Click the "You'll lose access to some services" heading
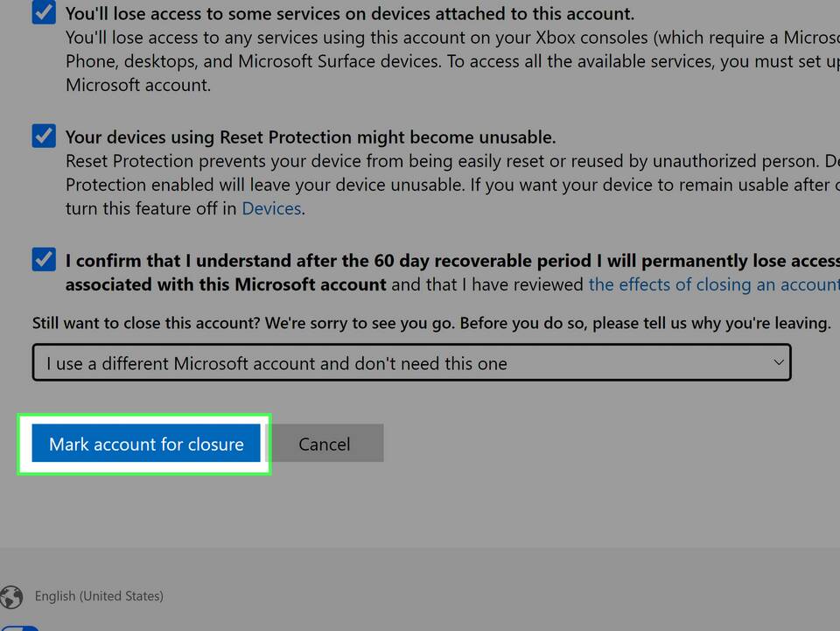Viewport: 840px width, 631px height. coord(350,14)
